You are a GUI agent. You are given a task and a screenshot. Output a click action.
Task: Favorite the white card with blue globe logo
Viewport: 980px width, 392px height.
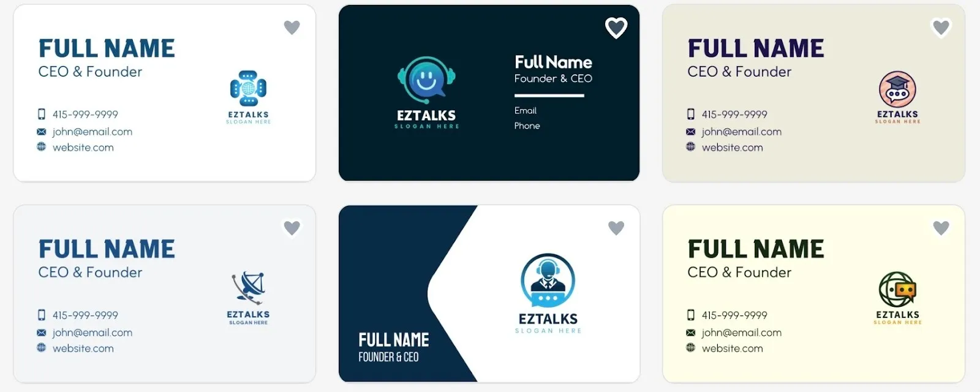pos(292,28)
